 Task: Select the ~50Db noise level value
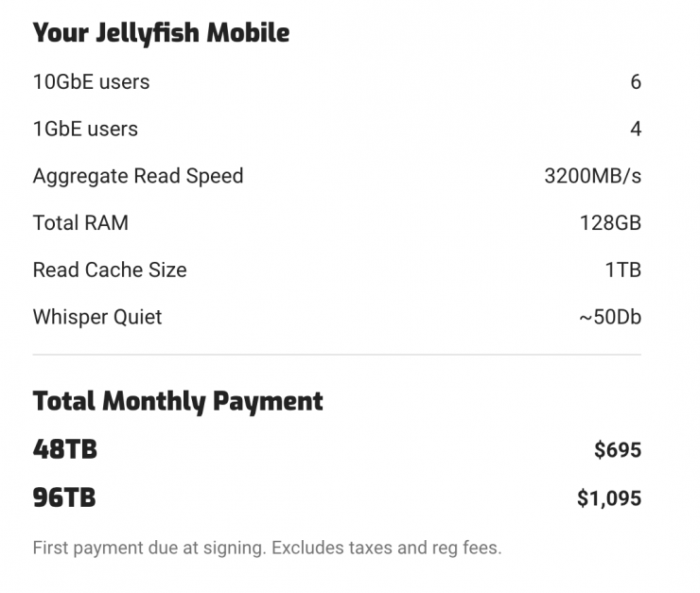pos(610,317)
